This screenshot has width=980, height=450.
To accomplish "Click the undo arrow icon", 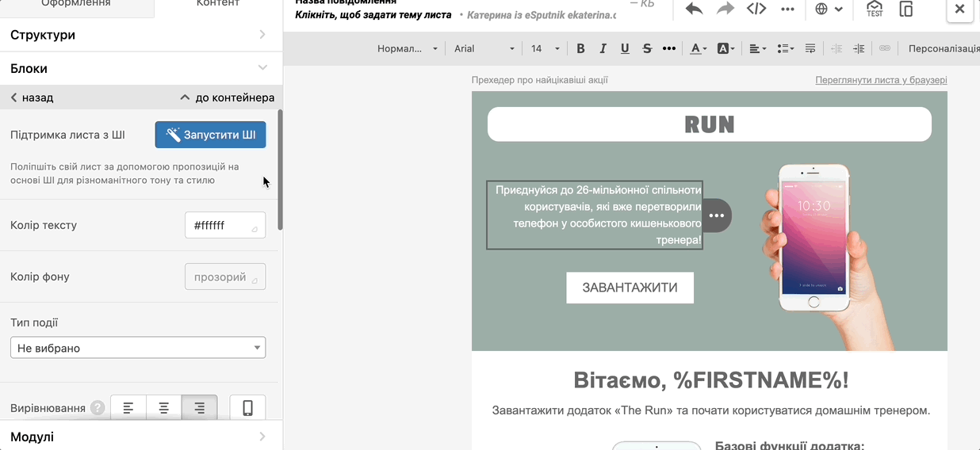I will pos(694,9).
